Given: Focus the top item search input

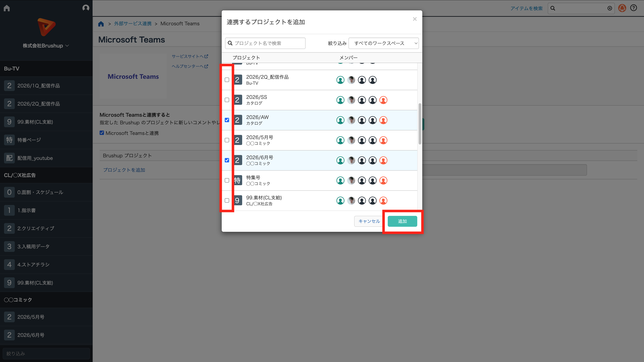Looking at the screenshot, I should [x=581, y=8].
